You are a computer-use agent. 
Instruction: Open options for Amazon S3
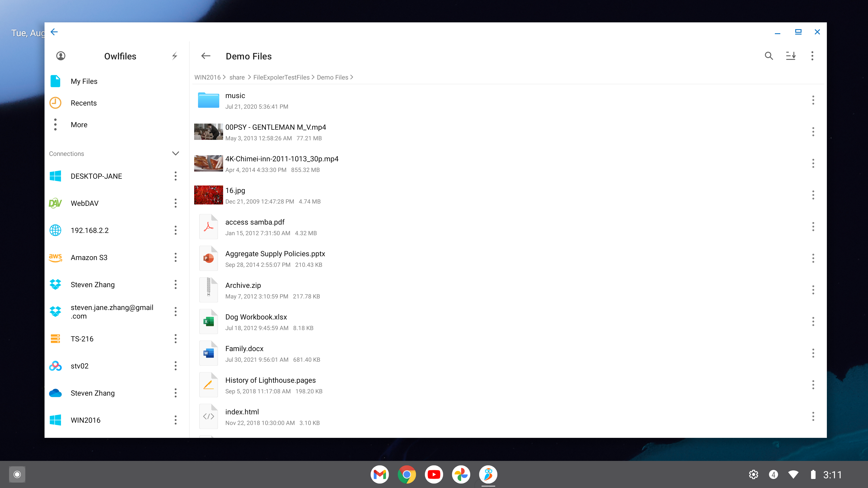point(175,257)
